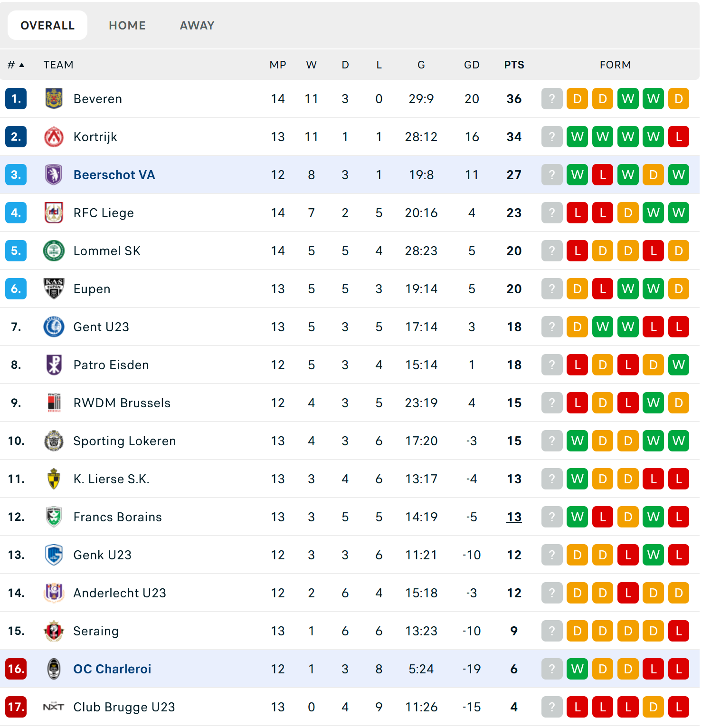Click Beveren's upcoming match question-mark badge
Image resolution: width=711 pixels, height=728 pixels.
point(552,99)
